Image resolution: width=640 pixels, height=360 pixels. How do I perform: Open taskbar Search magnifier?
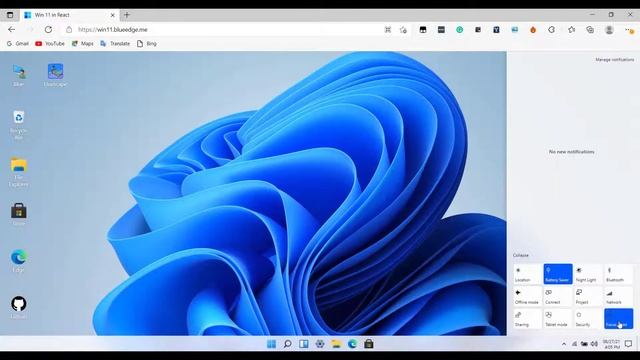[x=287, y=344]
